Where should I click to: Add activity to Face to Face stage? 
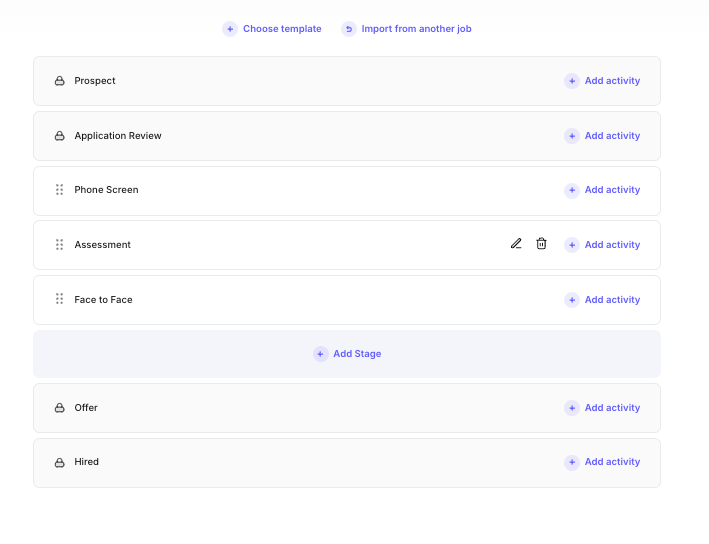[602, 300]
